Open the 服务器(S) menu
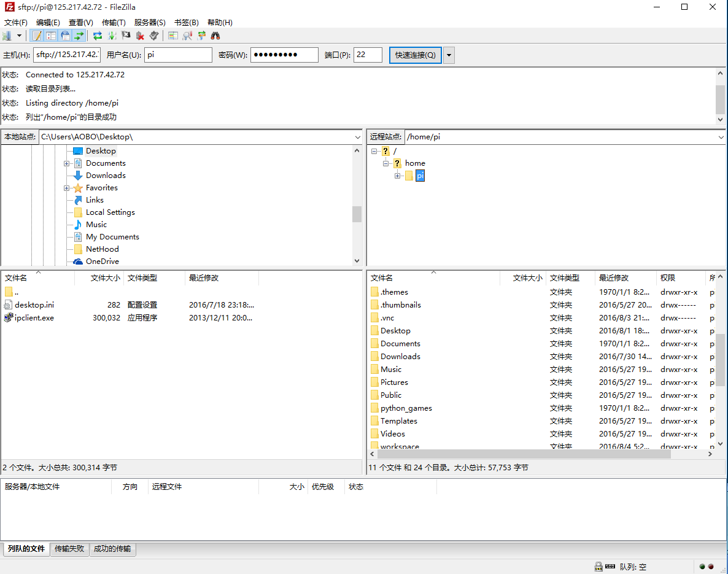728x574 pixels. pyautogui.click(x=150, y=22)
